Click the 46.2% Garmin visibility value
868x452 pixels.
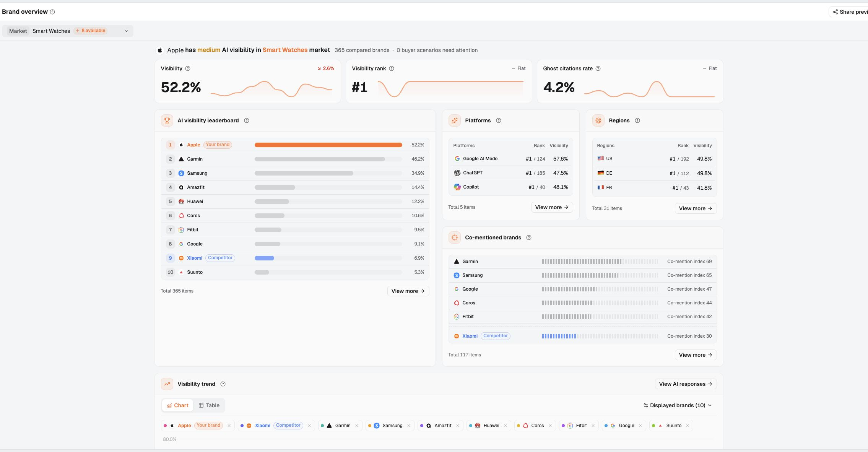418,159
